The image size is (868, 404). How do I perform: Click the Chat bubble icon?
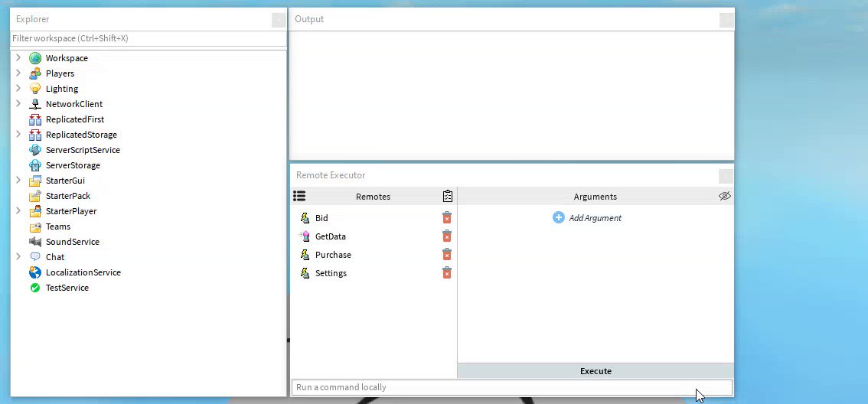click(35, 257)
